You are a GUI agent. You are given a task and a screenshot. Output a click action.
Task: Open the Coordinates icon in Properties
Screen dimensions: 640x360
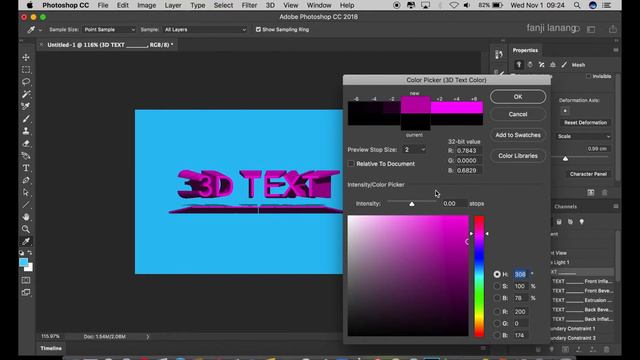(x=553, y=64)
